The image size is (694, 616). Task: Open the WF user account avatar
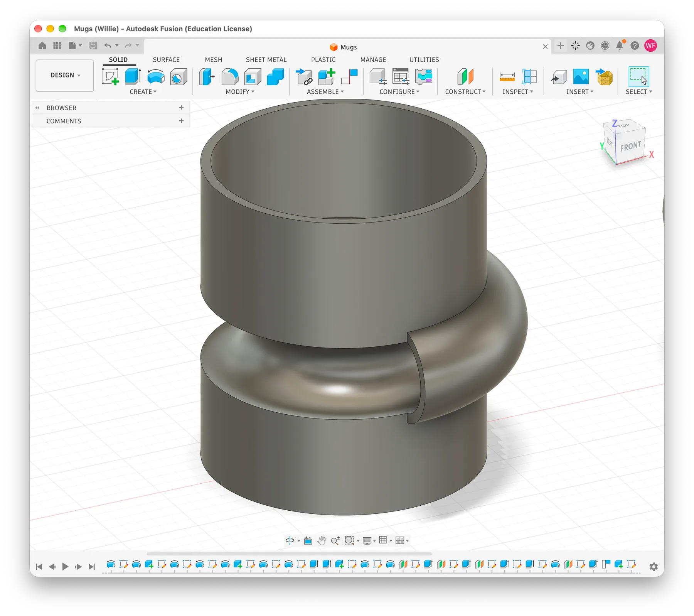click(x=651, y=46)
